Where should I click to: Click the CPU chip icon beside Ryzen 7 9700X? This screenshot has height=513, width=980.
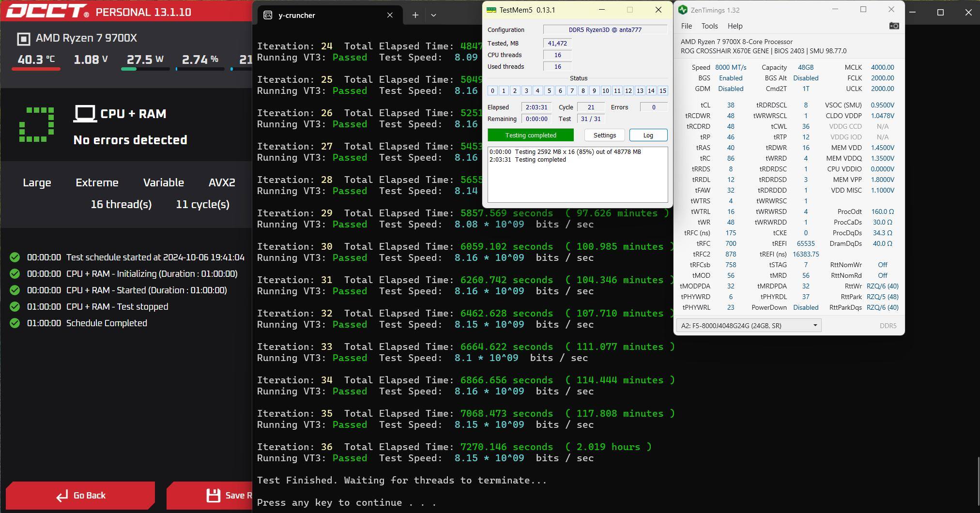point(23,39)
